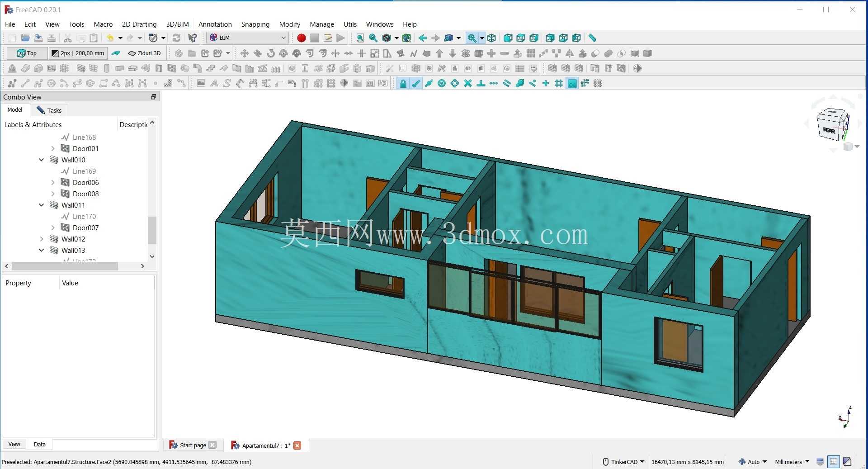The width and height of the screenshot is (868, 469).
Task: Click the Execute macro play icon
Action: (x=340, y=38)
